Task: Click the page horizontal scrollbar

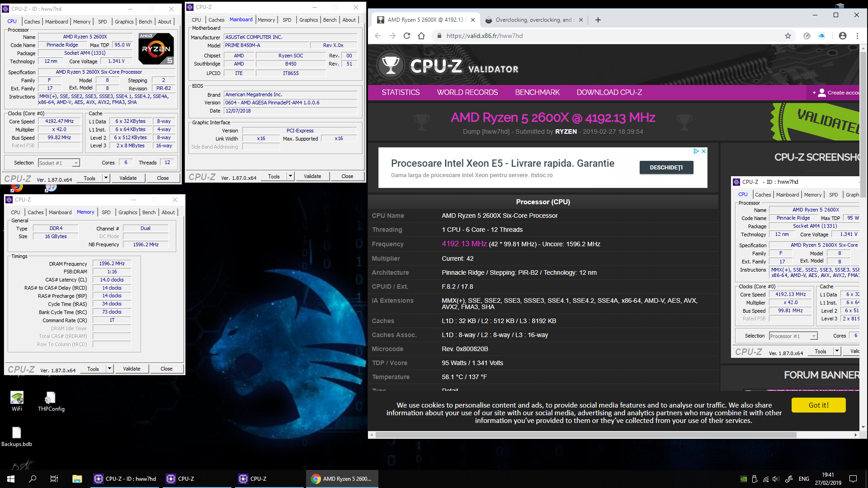Action: click(x=585, y=435)
